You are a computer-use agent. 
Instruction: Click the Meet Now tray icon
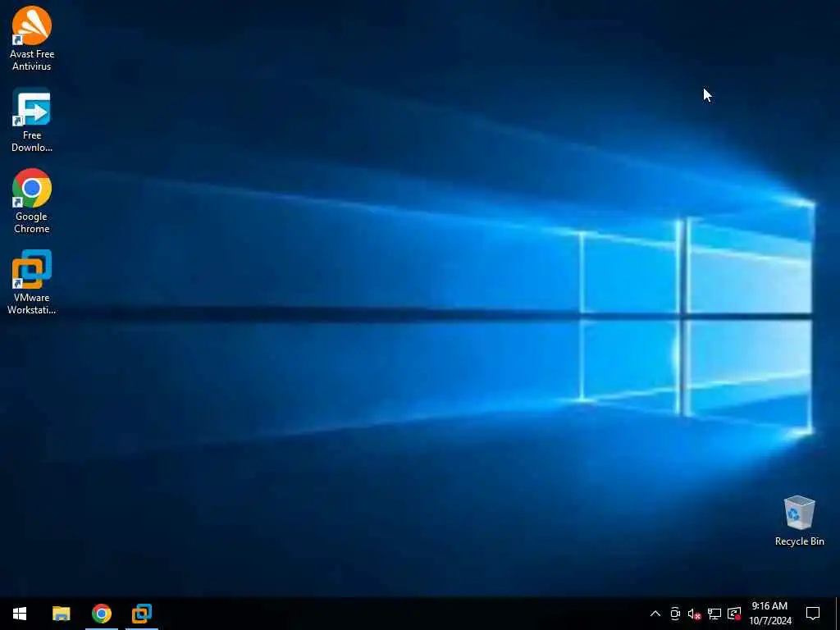coord(675,614)
